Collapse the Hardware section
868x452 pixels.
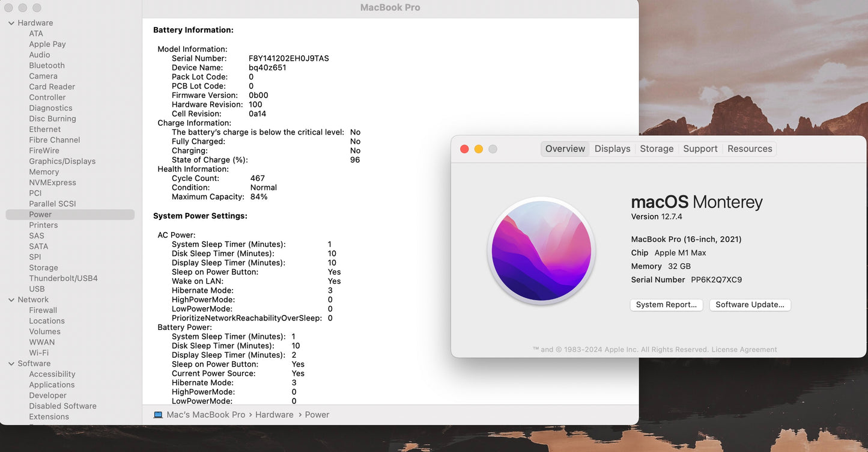pos(10,22)
